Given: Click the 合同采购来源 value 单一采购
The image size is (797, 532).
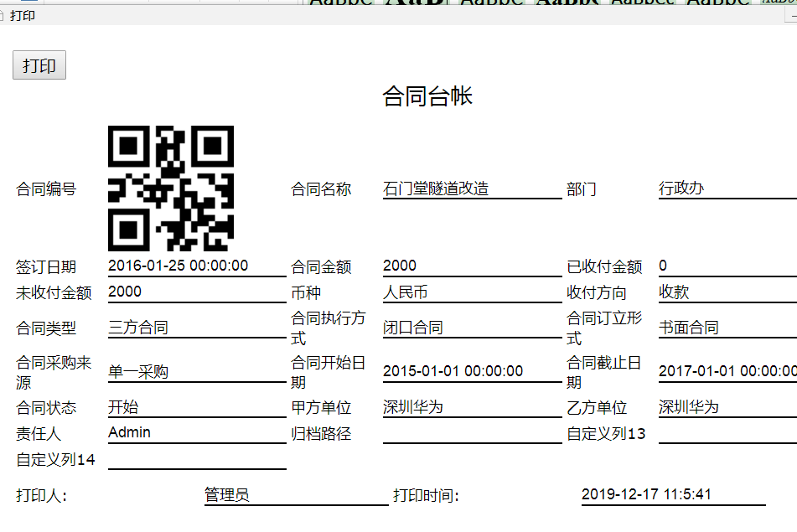Looking at the screenshot, I should click(x=138, y=371).
